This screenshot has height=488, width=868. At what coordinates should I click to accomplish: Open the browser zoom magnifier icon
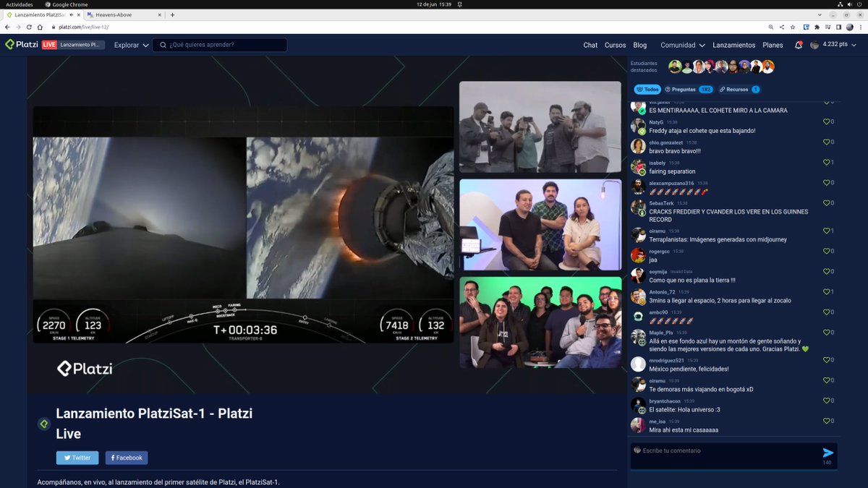click(x=772, y=27)
